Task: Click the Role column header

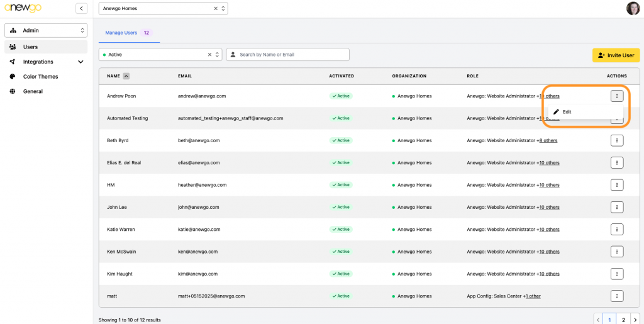Action: coord(472,76)
